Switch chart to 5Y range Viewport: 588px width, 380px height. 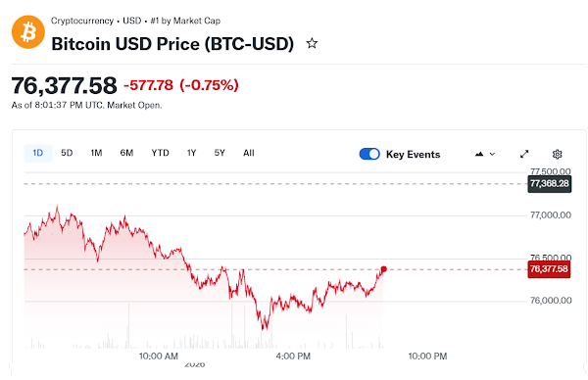point(220,153)
